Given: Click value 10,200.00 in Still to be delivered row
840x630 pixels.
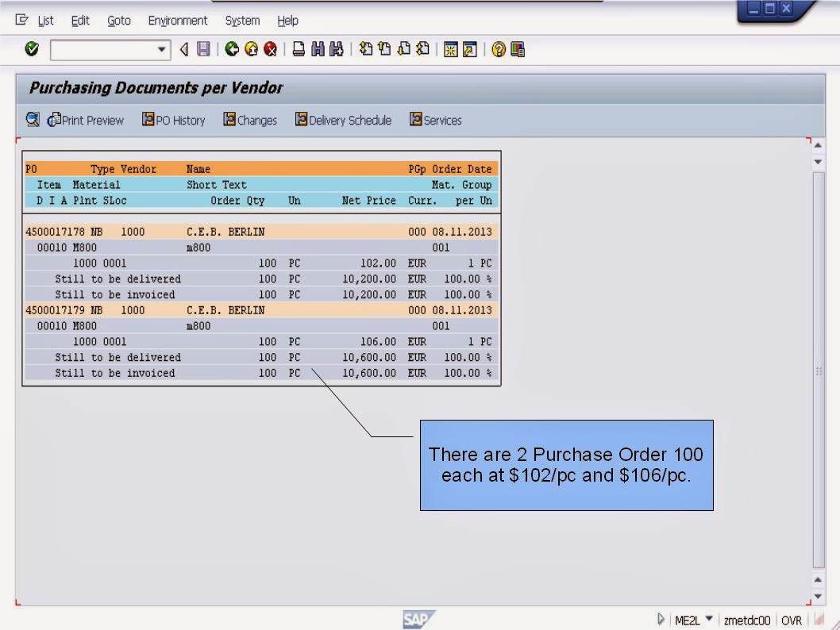Looking at the screenshot, I should 369,279.
